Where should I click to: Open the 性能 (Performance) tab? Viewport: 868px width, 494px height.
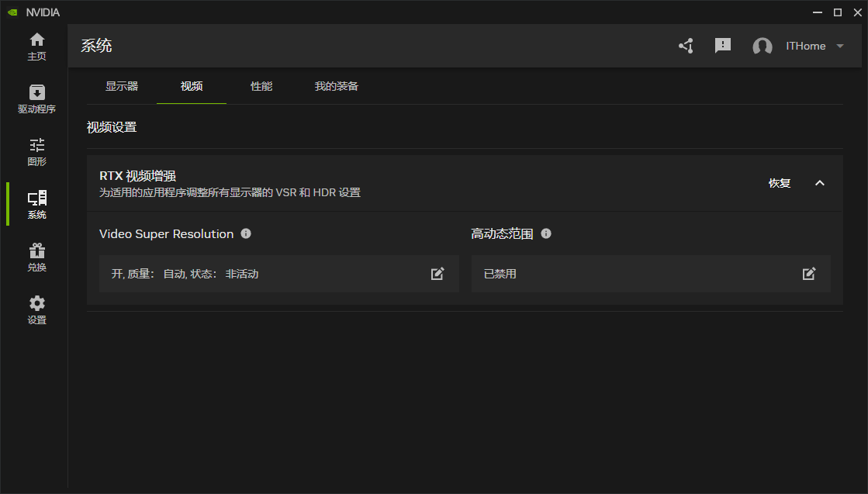click(262, 86)
